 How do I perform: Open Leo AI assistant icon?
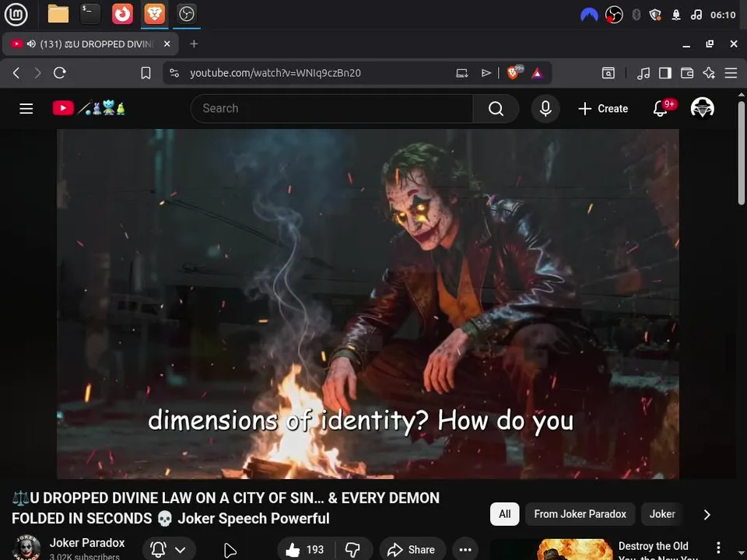pyautogui.click(x=709, y=73)
